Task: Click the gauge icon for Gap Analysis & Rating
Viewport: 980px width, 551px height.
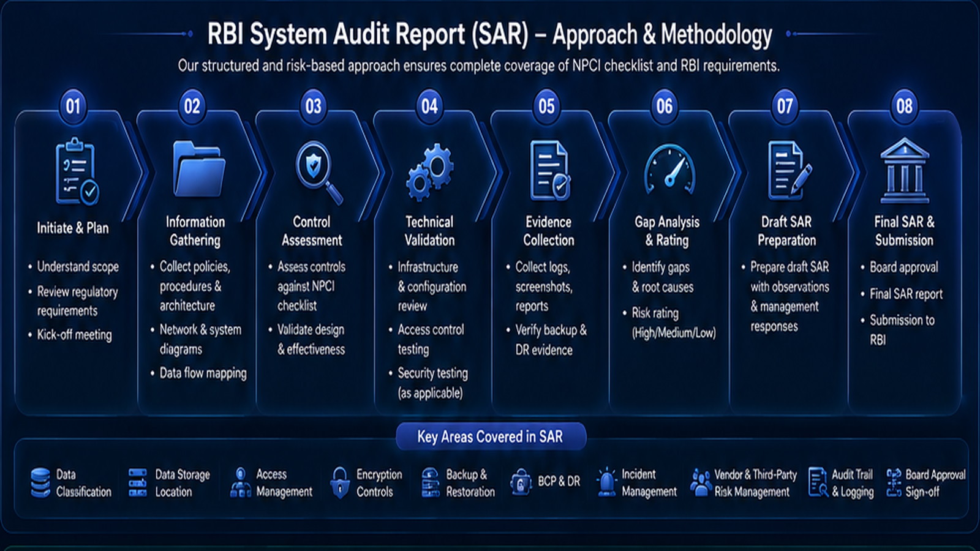Action: (669, 169)
